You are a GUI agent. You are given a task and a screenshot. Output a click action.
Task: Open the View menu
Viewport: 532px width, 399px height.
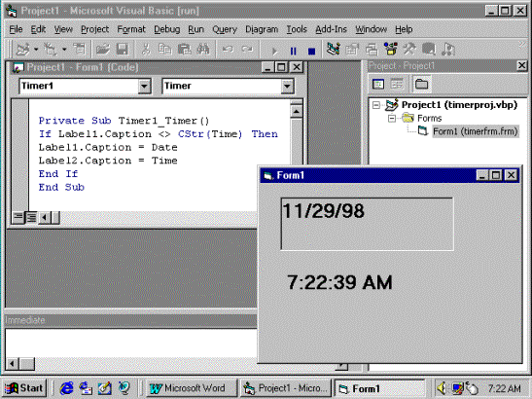(63, 29)
